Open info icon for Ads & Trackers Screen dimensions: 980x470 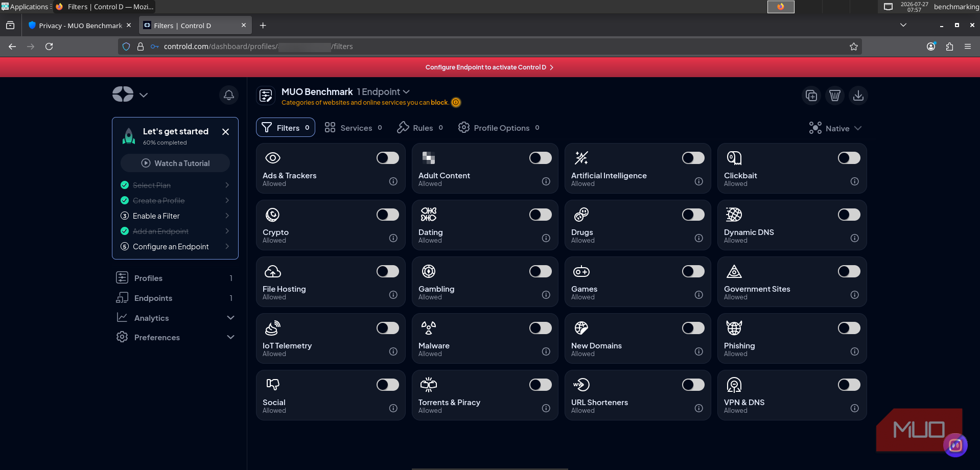pos(393,181)
